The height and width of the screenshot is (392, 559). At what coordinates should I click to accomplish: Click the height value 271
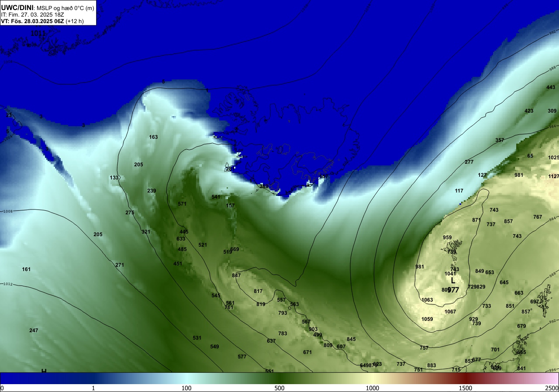coord(120,265)
